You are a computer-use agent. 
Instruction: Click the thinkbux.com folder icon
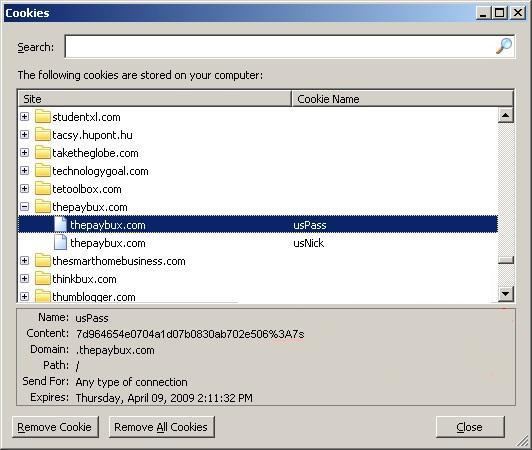pos(43,279)
